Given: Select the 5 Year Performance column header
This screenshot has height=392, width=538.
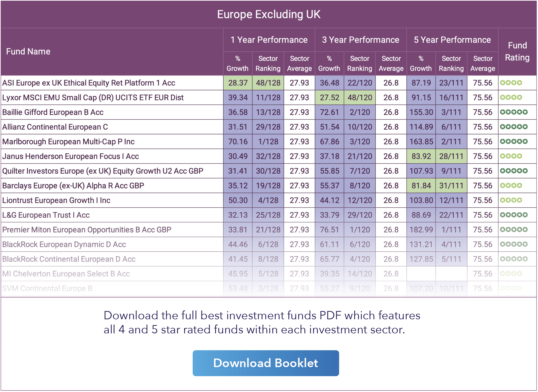Looking at the screenshot, I should click(x=452, y=40).
